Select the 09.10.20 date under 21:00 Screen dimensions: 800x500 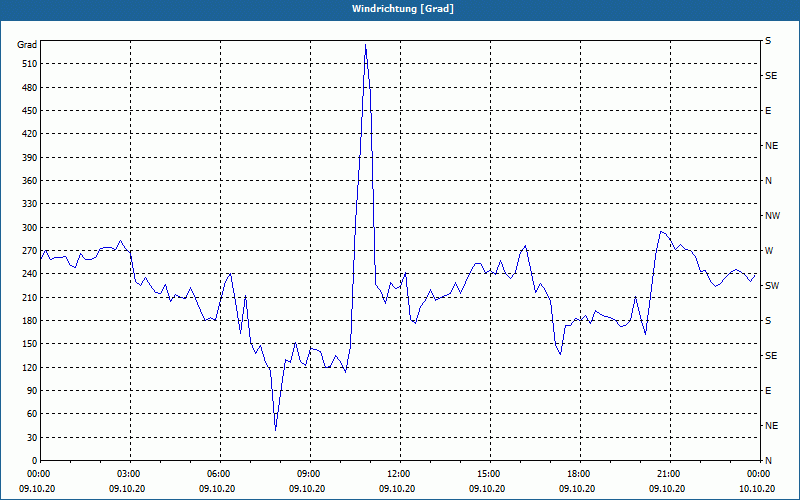667,489
